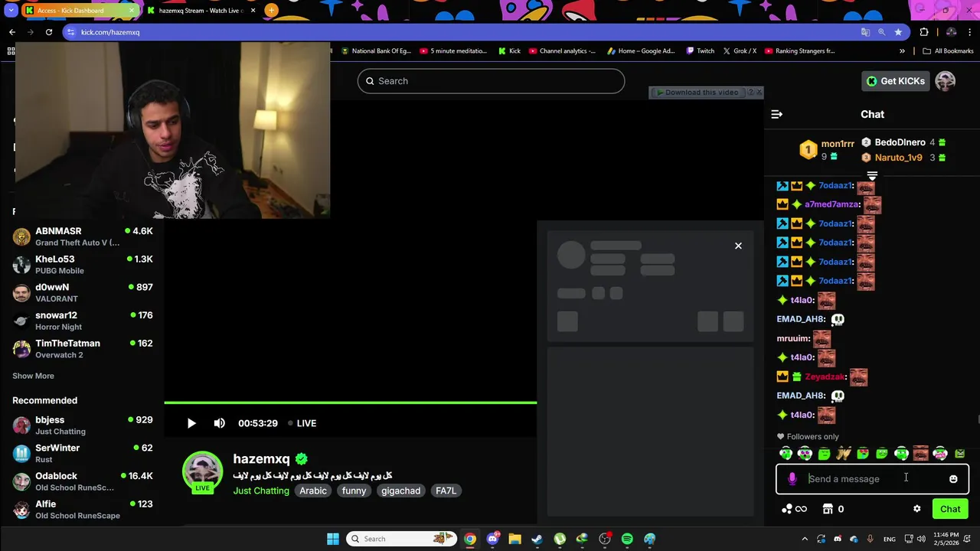Open the Twitch bookmark
Image resolution: width=980 pixels, height=551 pixels.
point(701,51)
